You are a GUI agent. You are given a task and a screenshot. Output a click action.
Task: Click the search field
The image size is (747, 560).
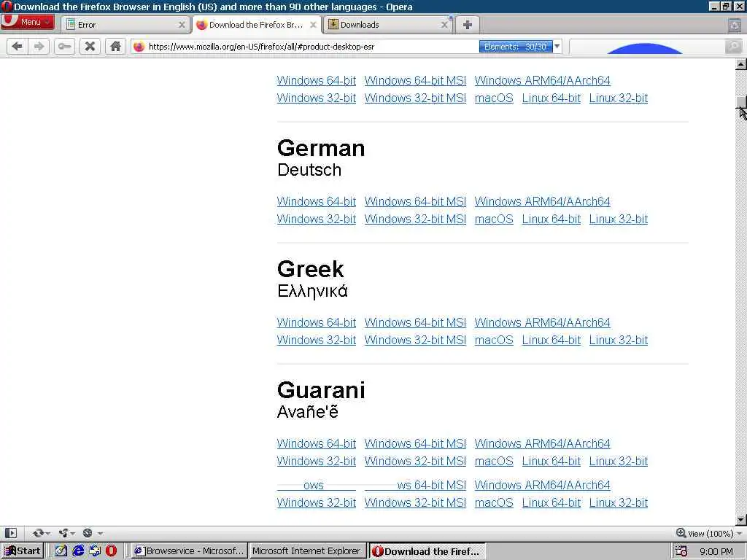click(646, 47)
